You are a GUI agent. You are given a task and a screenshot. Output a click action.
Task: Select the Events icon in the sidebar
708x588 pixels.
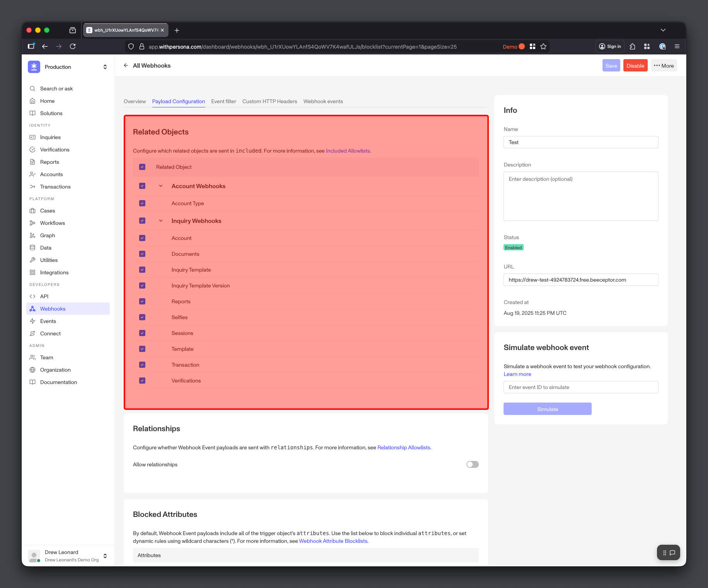(33, 321)
